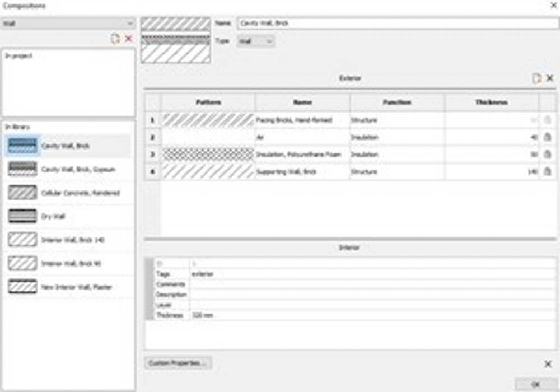Open the Wall category dropdown at top left
Image resolution: width=560 pixels, height=392 pixels.
(x=68, y=24)
